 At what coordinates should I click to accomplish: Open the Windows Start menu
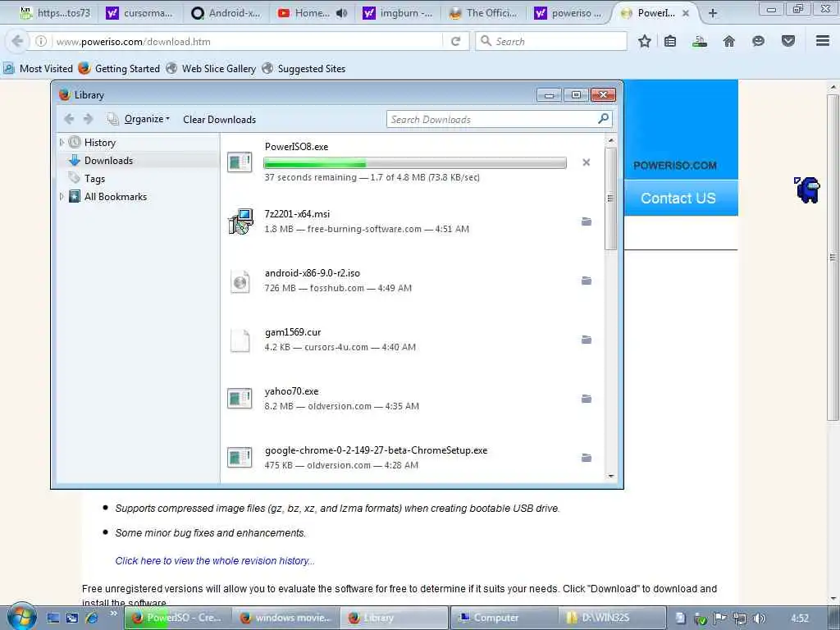pyautogui.click(x=21, y=616)
